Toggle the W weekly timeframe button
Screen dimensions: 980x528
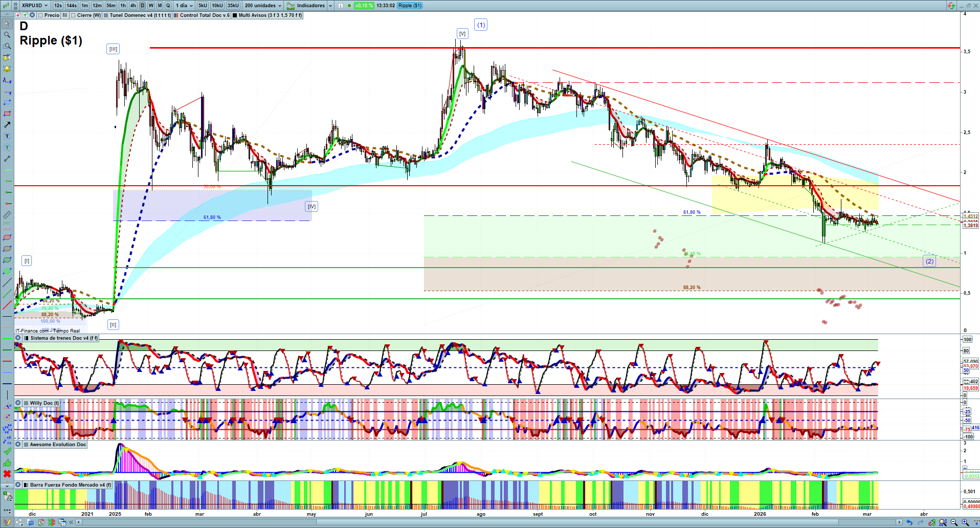pyautogui.click(x=151, y=6)
